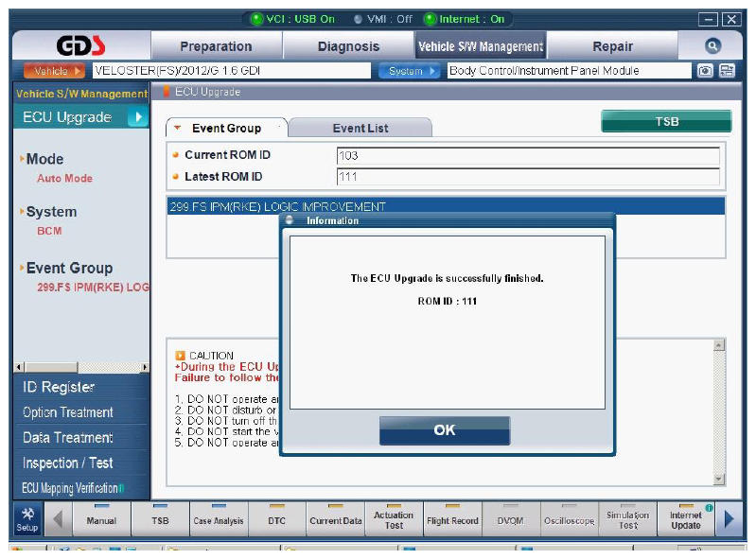The width and height of the screenshot is (756, 559).
Task: Open Flight Record in bottom toolbar
Action: [452, 519]
